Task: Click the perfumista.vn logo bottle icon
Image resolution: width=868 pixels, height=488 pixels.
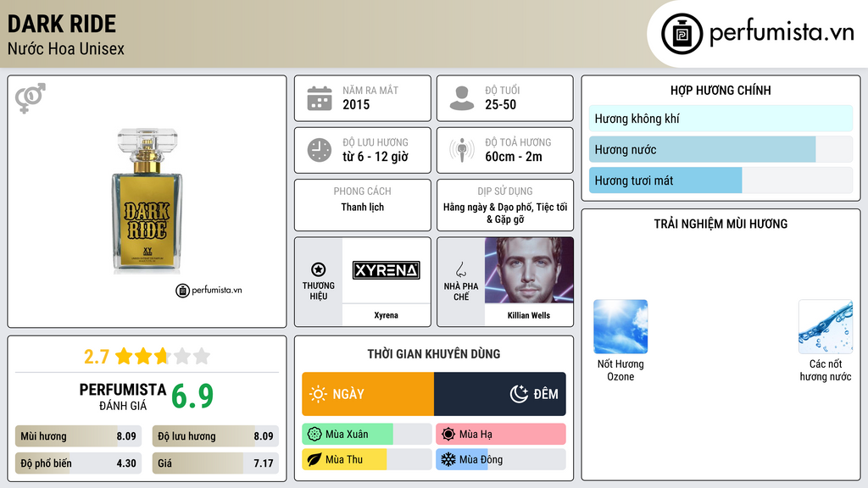Action: tap(682, 34)
